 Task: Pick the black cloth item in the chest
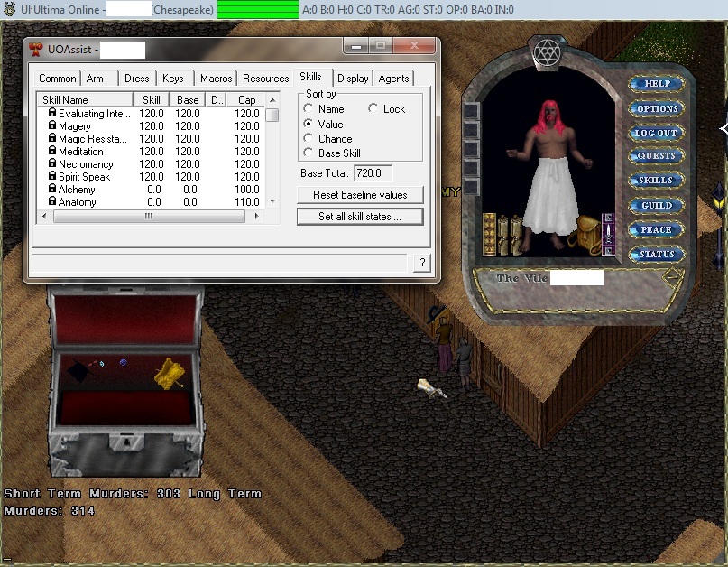point(78,372)
